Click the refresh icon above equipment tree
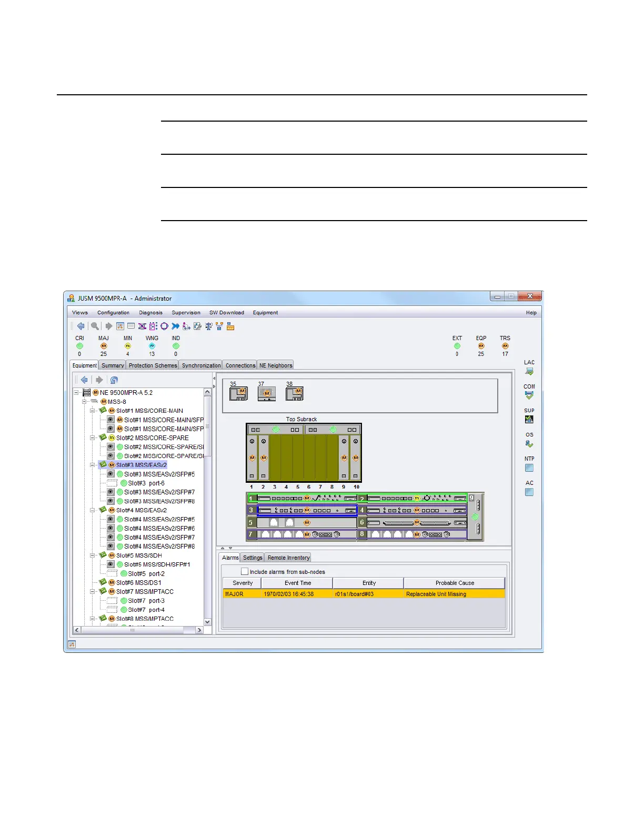644x834 pixels. (114, 380)
